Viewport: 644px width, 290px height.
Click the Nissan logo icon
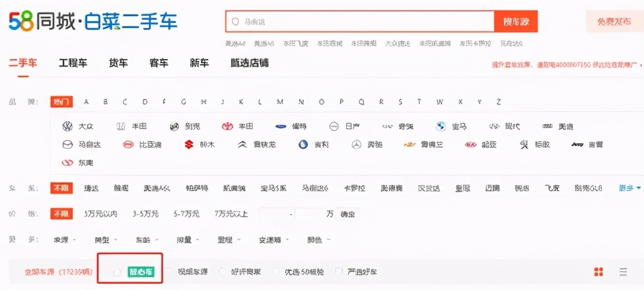pyautogui.click(x=334, y=127)
